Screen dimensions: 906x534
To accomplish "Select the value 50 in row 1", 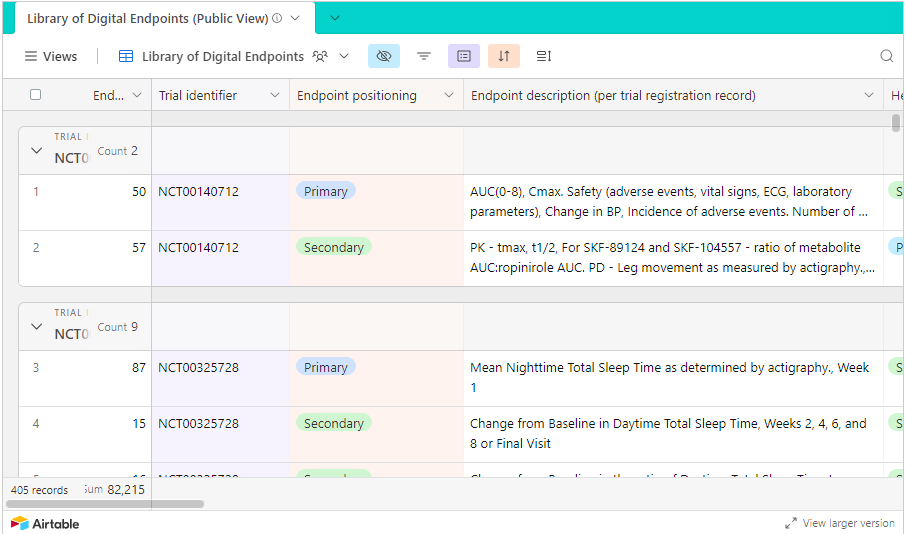I will [x=139, y=192].
